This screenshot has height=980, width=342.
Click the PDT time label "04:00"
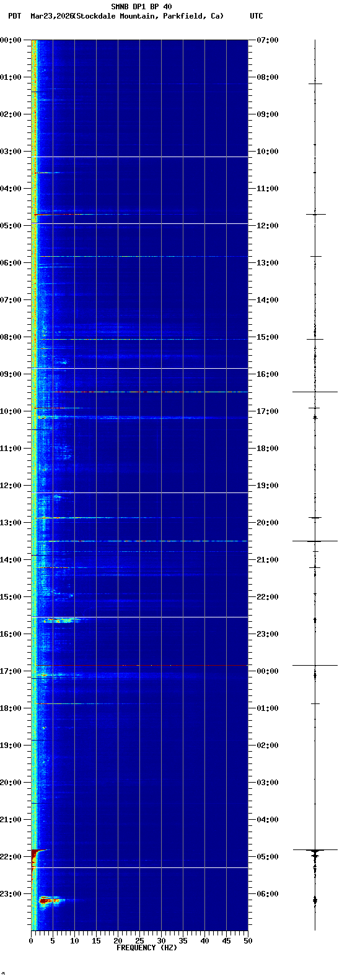(11, 189)
